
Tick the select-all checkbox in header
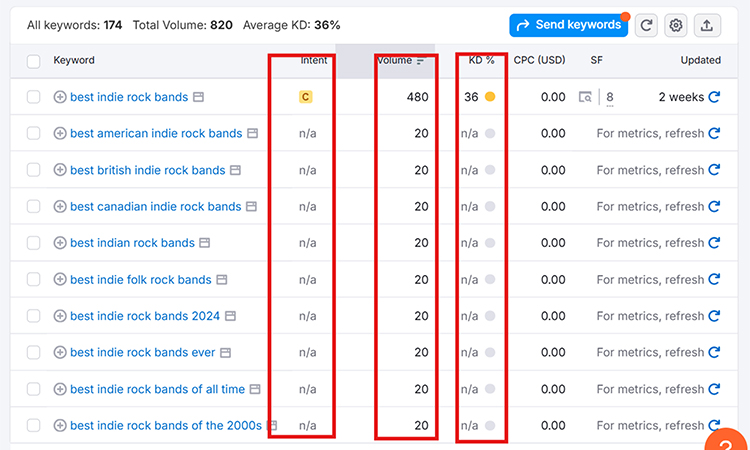point(33,61)
